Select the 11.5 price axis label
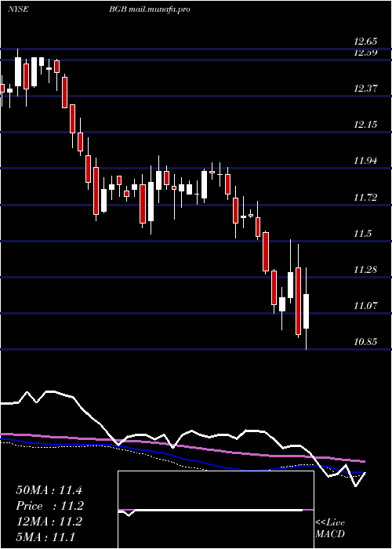The height and width of the screenshot is (549, 392). 362,234
